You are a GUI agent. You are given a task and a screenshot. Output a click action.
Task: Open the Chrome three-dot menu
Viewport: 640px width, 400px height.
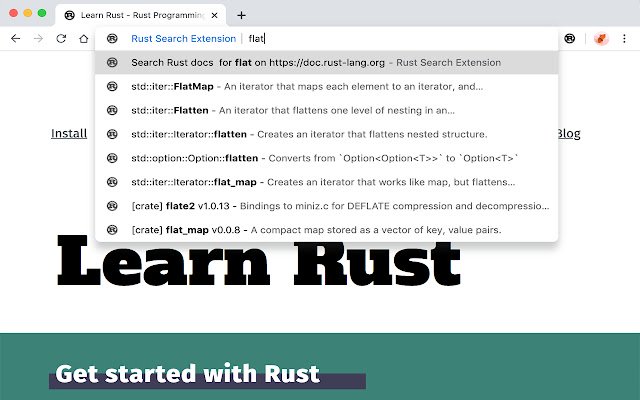click(x=624, y=38)
